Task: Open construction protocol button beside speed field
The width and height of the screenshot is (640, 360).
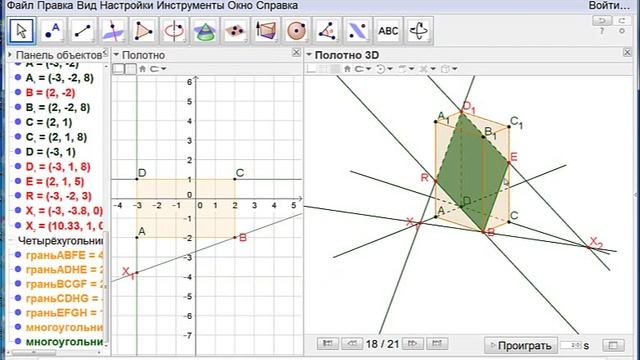Action: [613, 345]
